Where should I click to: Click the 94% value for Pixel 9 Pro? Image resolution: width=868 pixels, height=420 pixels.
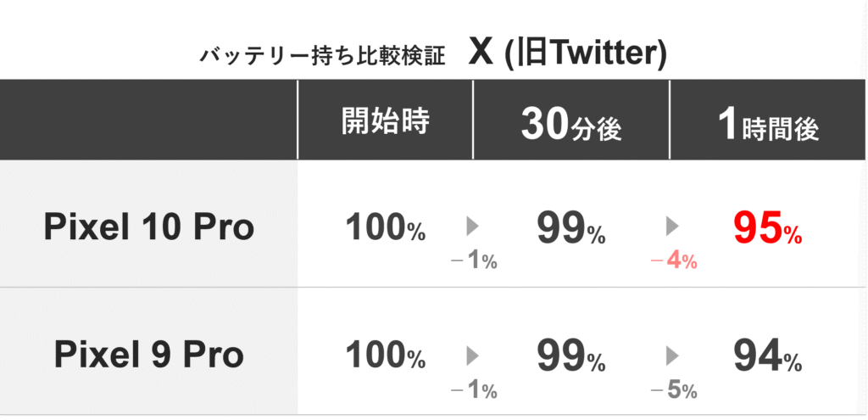click(767, 357)
